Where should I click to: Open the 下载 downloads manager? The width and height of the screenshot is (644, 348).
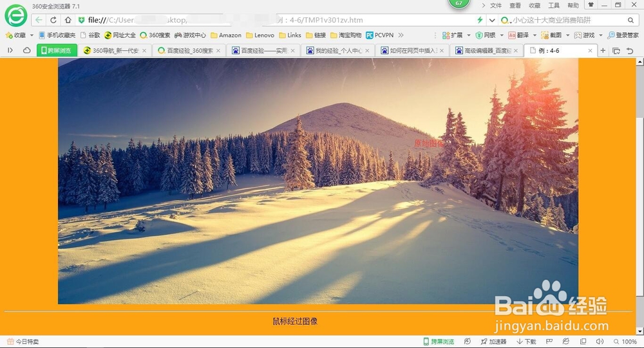527,342
